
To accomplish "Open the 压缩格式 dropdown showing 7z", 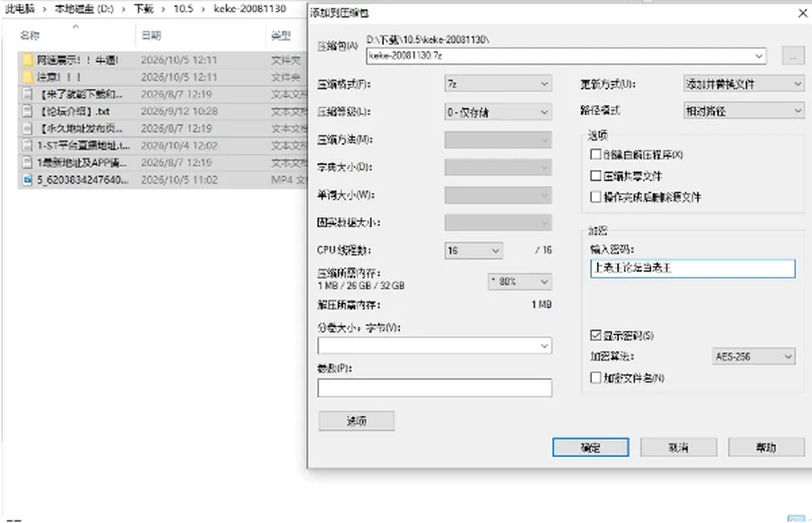I will click(497, 84).
